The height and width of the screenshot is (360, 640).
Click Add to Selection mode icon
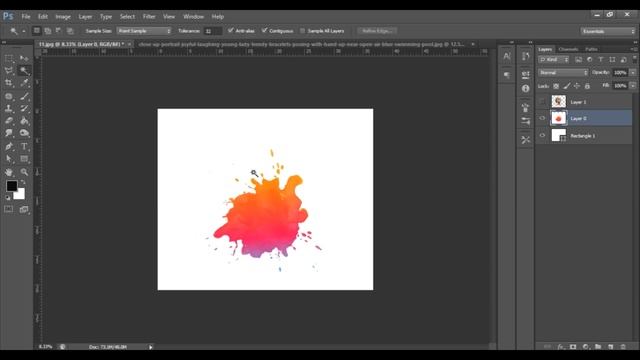[x=48, y=31]
